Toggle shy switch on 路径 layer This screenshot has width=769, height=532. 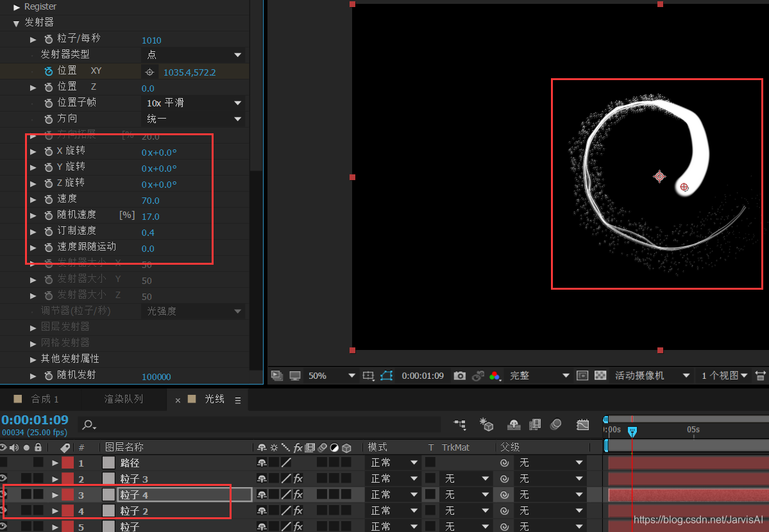(x=262, y=463)
